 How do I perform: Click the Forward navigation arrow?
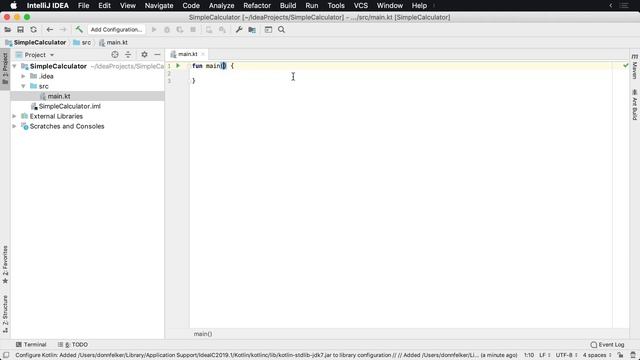(62, 30)
